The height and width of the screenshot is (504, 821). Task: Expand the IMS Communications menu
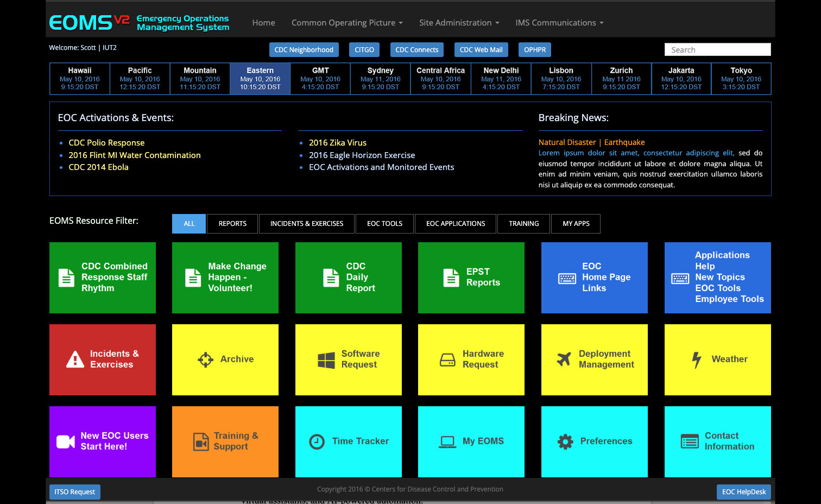point(559,23)
